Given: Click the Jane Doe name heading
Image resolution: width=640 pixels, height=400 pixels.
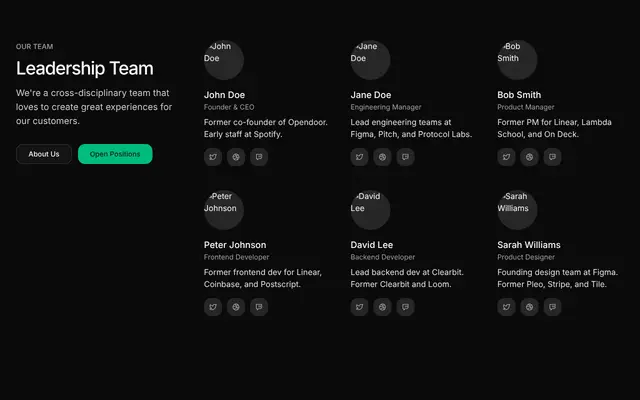Looking at the screenshot, I should click(x=371, y=95).
